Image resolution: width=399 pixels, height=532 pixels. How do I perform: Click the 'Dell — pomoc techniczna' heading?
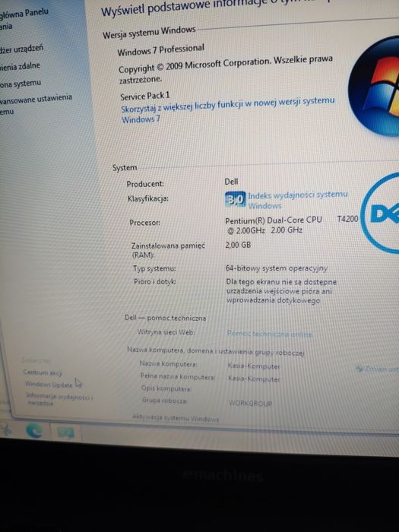pos(165,318)
